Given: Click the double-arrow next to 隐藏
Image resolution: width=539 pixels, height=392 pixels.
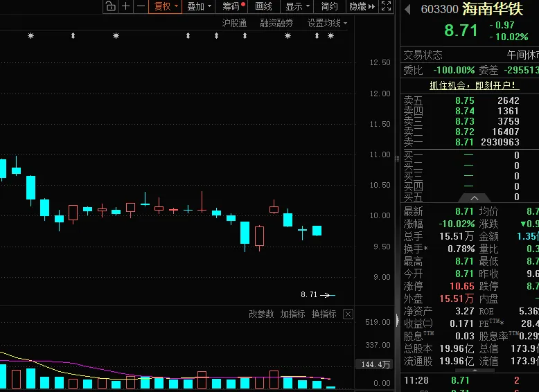Looking at the screenshot, I should tap(371, 6).
